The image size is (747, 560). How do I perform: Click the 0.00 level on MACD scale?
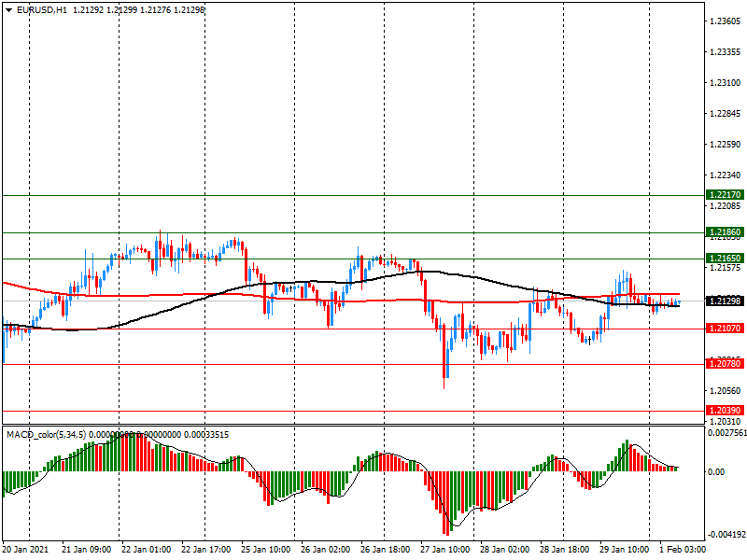pyautogui.click(x=719, y=472)
